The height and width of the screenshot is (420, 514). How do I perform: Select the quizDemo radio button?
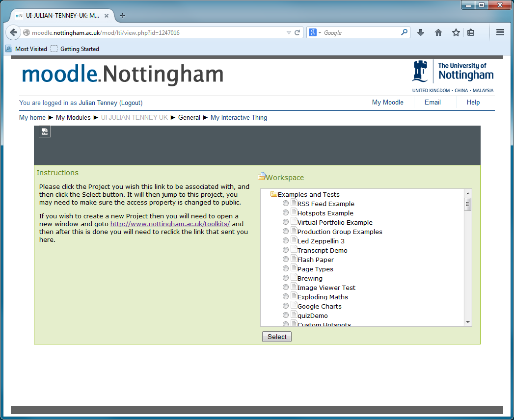click(x=286, y=315)
